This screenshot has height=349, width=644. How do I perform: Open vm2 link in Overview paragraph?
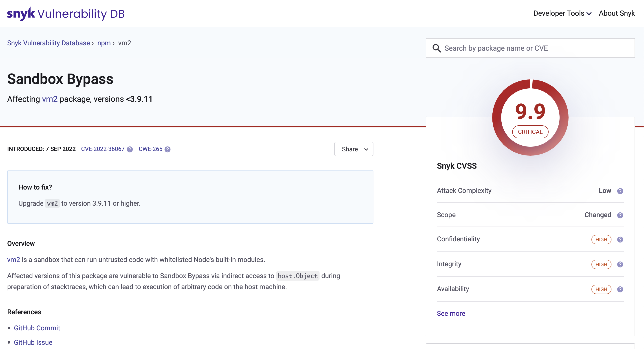[13, 260]
